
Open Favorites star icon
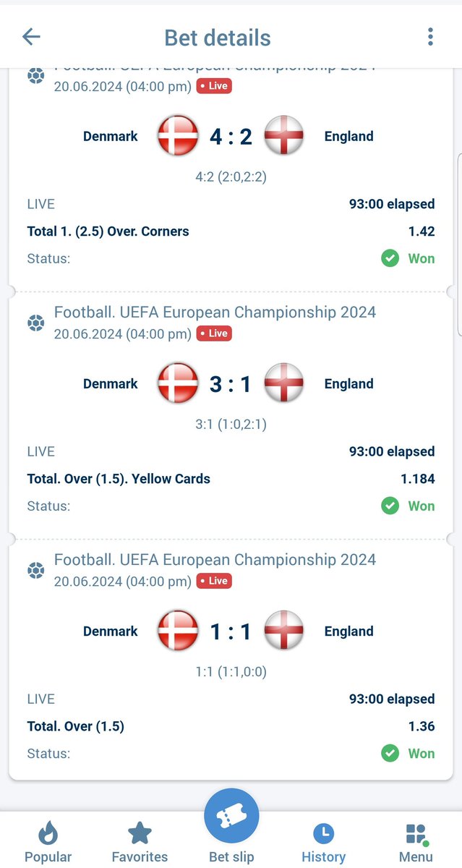(x=140, y=834)
